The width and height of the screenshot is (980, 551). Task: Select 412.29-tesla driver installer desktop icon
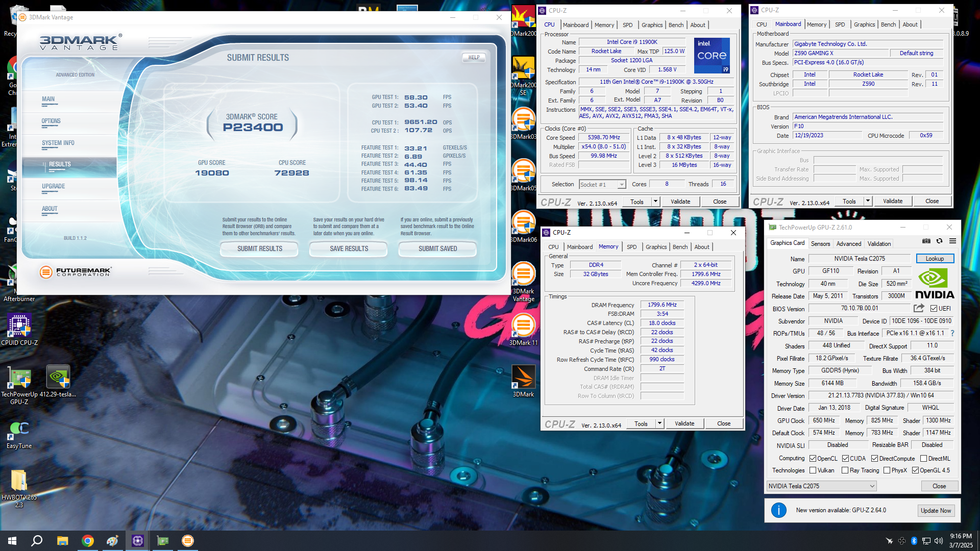pyautogui.click(x=58, y=381)
